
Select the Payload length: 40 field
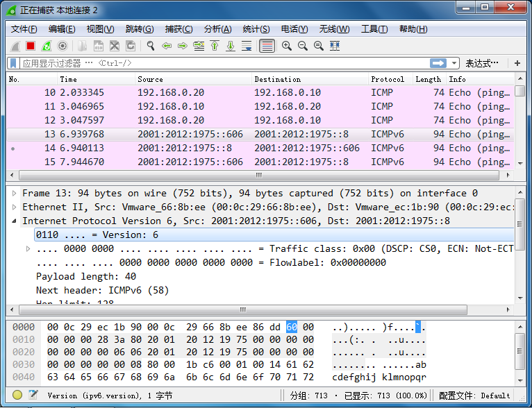tap(86, 277)
